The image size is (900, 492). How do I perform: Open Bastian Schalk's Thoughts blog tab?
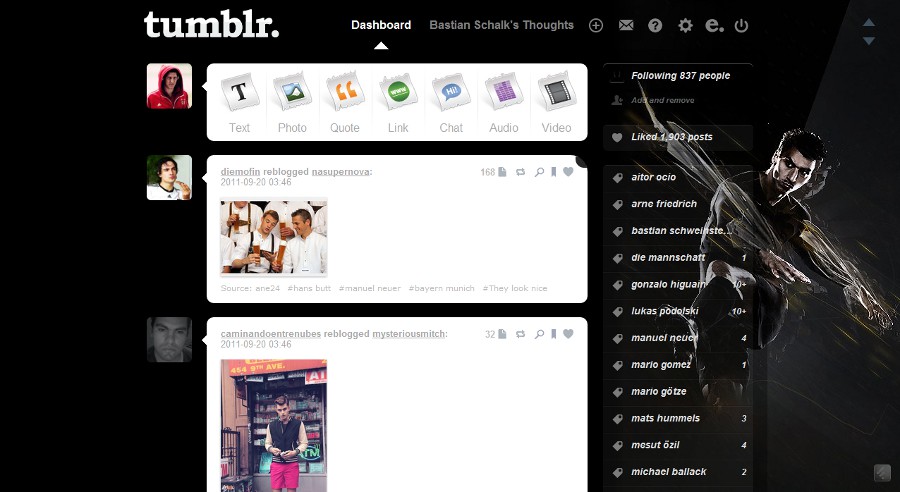[502, 25]
